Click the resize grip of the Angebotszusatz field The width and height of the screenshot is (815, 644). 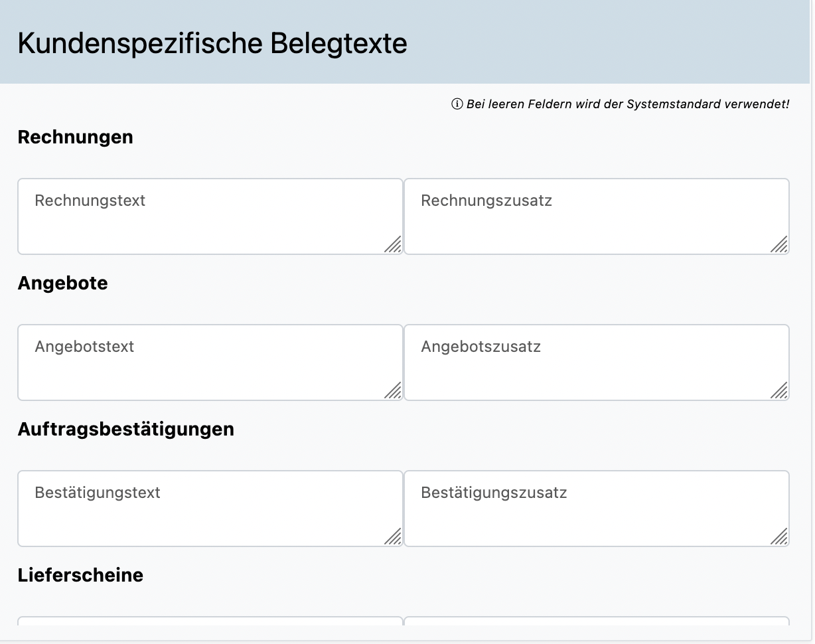point(779,390)
